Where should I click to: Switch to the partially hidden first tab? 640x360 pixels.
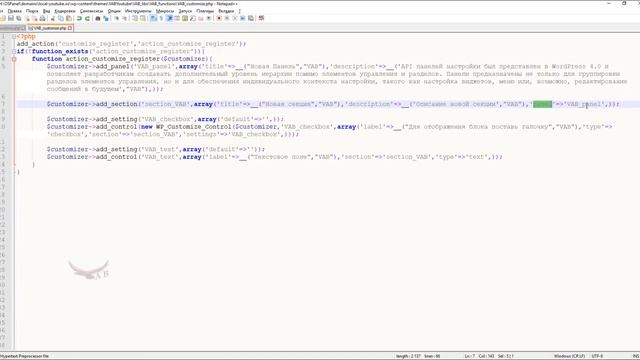[12, 28]
